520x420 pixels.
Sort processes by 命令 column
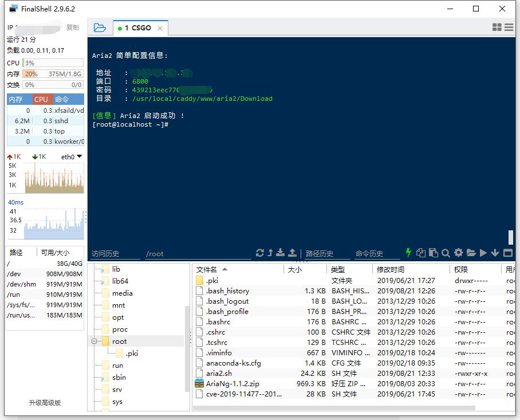(68, 99)
